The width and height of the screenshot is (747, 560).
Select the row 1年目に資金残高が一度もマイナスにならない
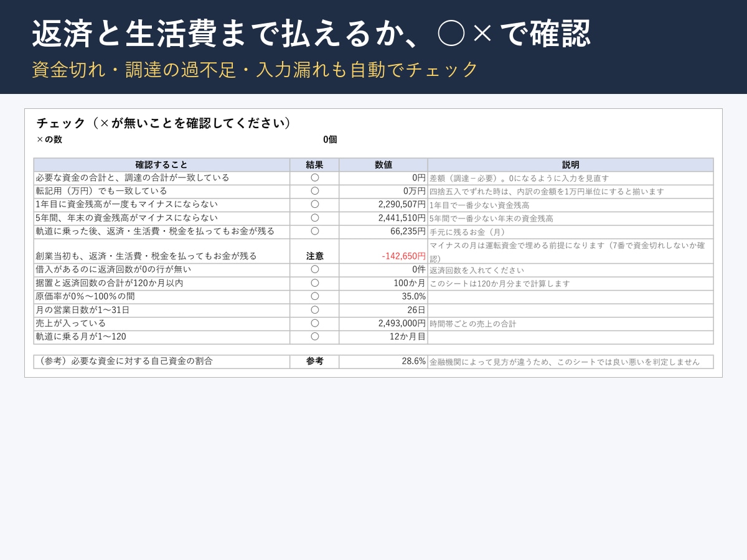[374, 205]
